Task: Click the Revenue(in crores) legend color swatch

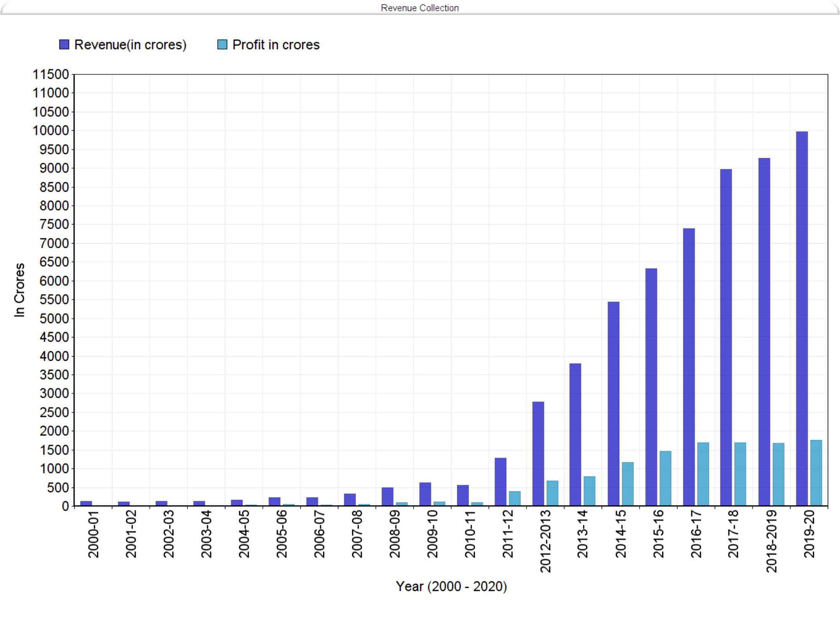Action: [64, 44]
